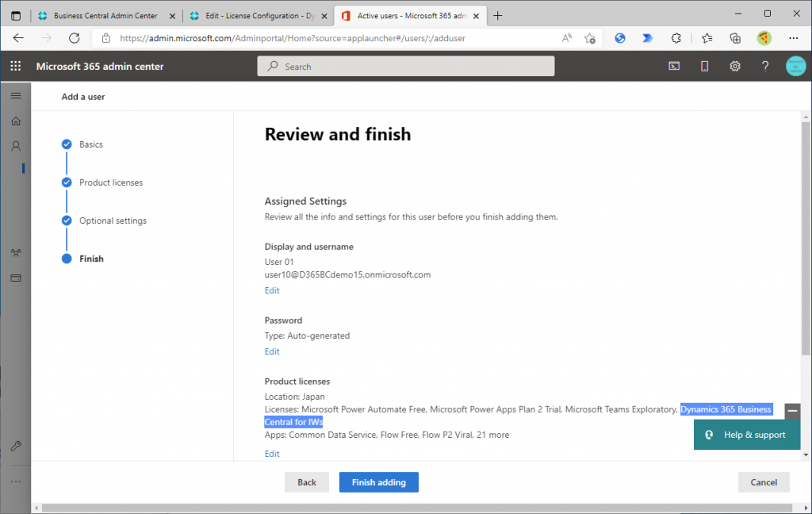This screenshot has height=514, width=812.
Task: Click the blue globe extension icon
Action: pyautogui.click(x=620, y=38)
